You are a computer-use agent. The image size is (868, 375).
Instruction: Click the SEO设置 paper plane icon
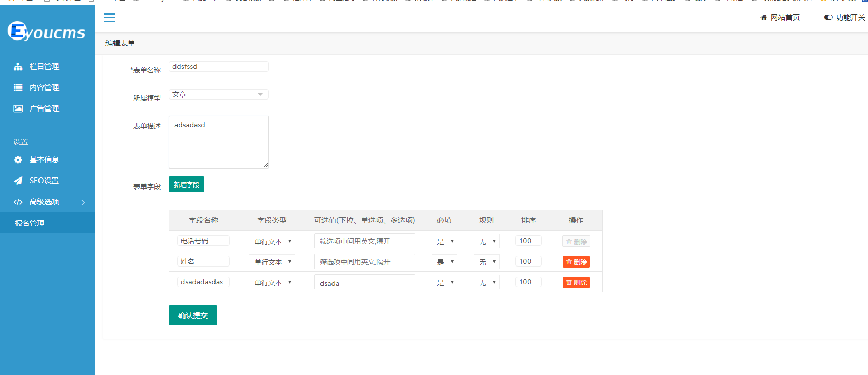(x=18, y=181)
